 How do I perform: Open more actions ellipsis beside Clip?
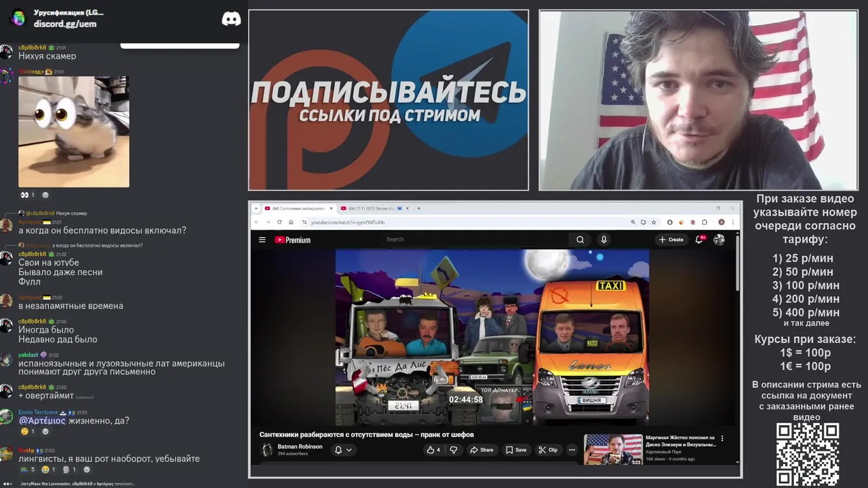point(572,450)
